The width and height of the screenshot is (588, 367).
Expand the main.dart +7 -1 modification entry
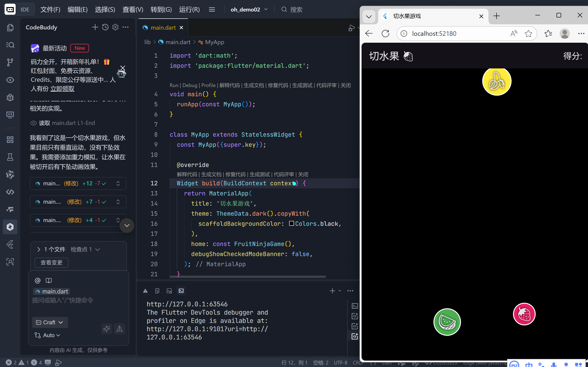[118, 202]
